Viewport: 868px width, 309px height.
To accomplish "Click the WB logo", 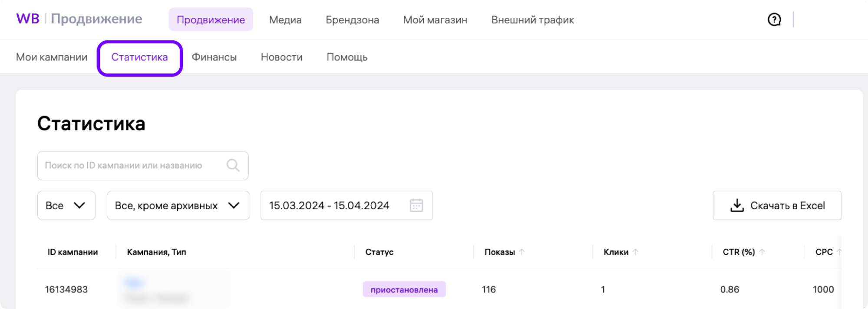I will (28, 19).
